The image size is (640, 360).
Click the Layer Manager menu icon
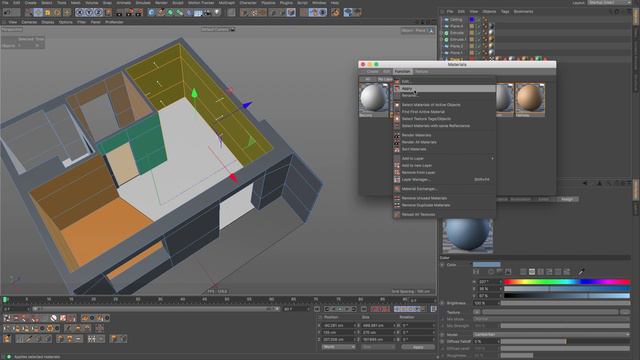coord(397,180)
